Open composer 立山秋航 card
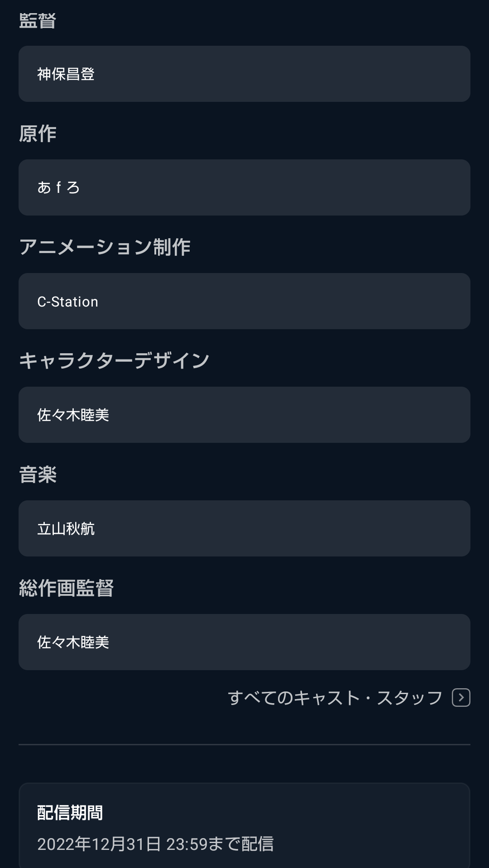The height and width of the screenshot is (868, 489). coord(244,528)
